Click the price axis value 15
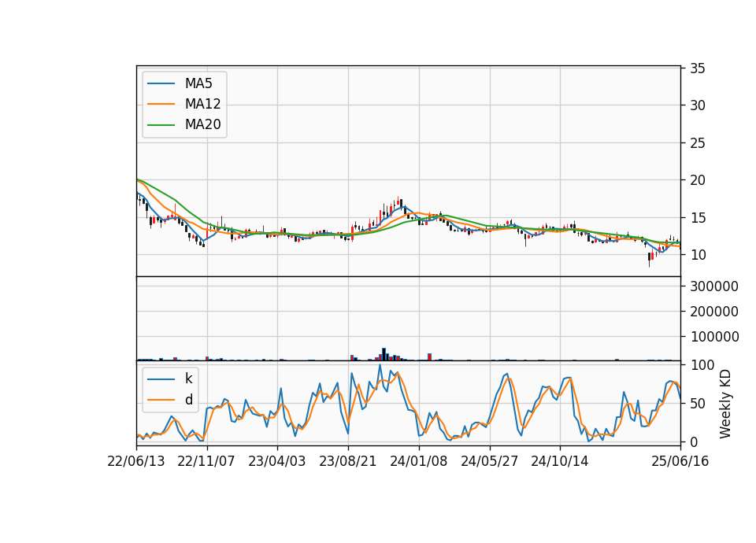The width and height of the screenshot is (756, 543). coord(698,218)
